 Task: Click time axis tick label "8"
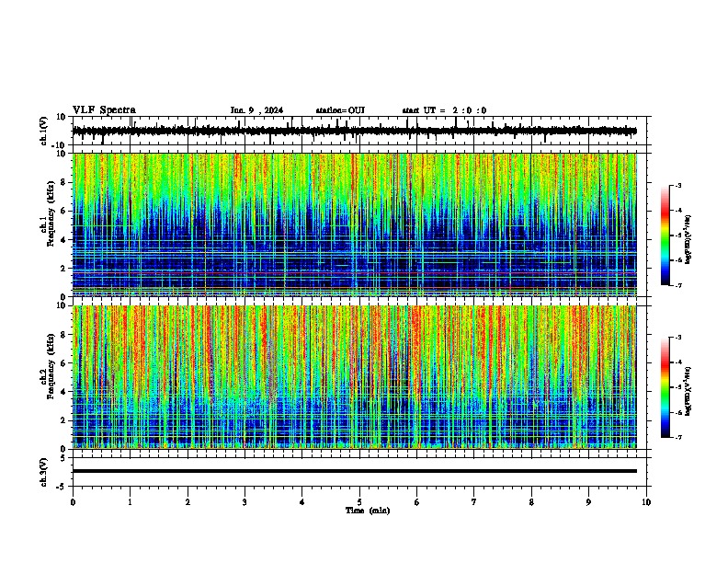tap(531, 502)
